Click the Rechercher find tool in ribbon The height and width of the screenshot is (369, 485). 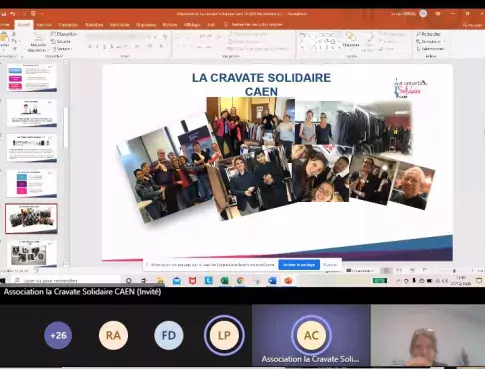[429, 34]
